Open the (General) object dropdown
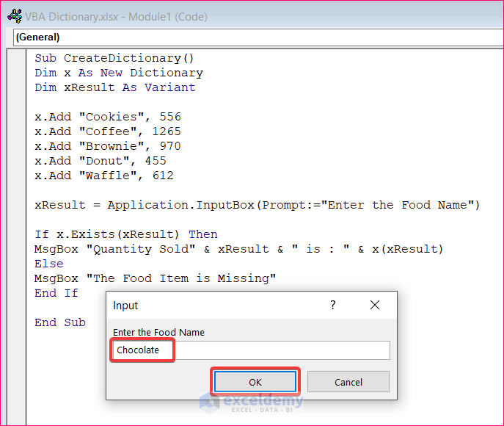Image resolution: width=504 pixels, height=426 pixels. (x=258, y=37)
